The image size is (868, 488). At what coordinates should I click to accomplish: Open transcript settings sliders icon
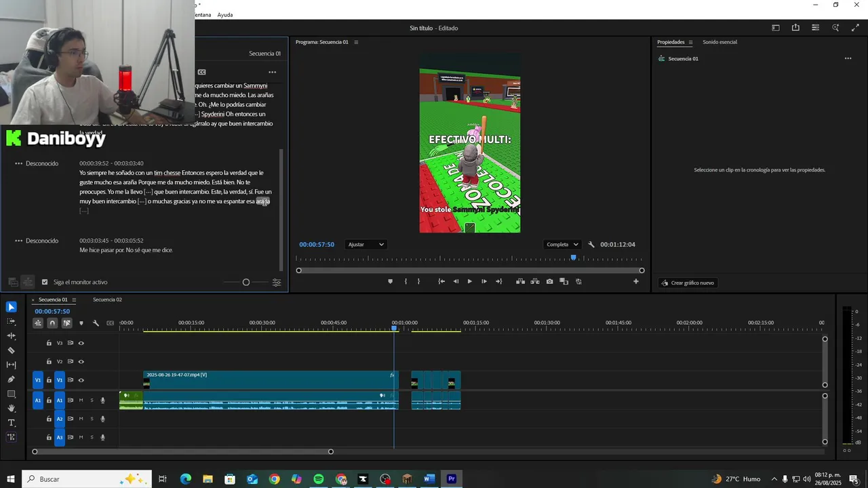click(277, 282)
